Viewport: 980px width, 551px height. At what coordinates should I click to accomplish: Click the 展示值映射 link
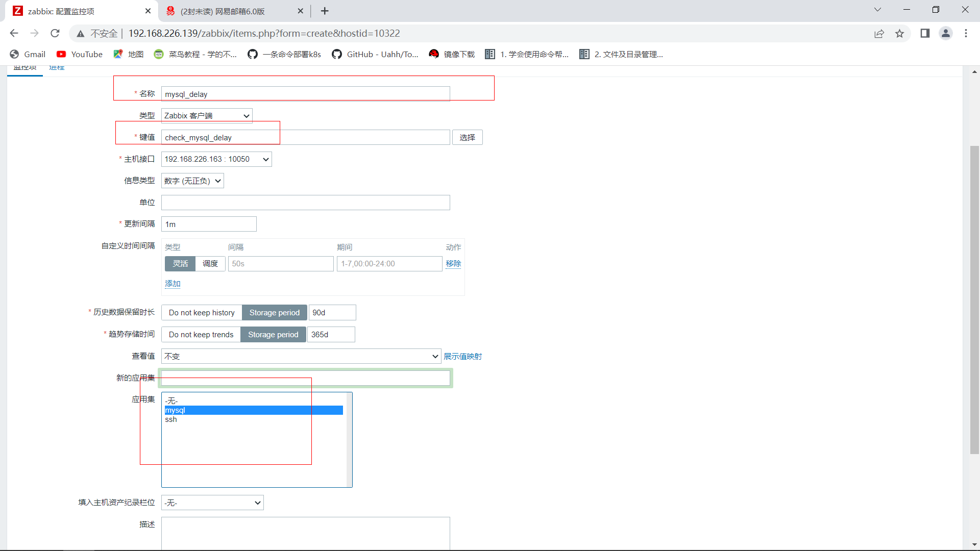tap(462, 357)
